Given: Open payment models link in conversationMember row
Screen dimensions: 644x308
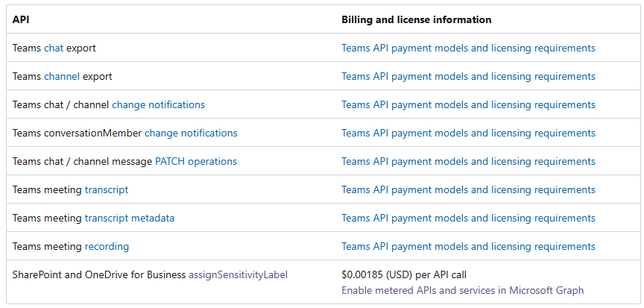Looking at the screenshot, I should [468, 133].
